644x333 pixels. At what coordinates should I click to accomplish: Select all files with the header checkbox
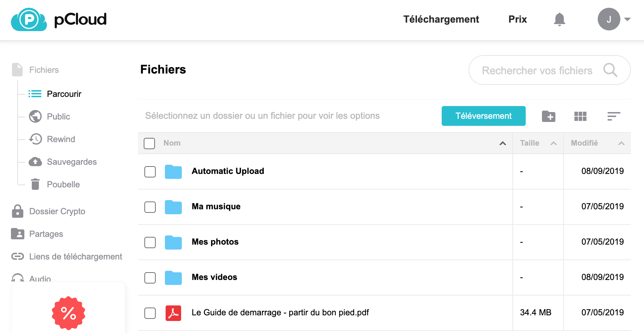[149, 143]
